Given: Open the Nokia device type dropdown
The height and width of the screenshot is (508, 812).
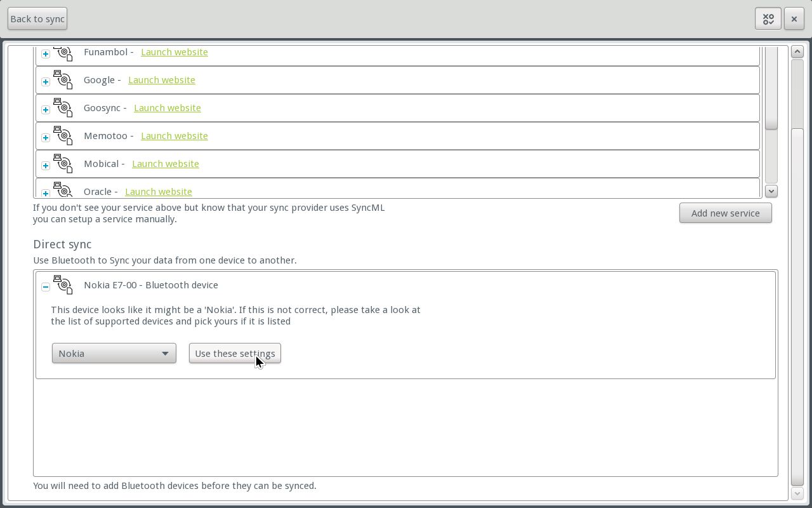Looking at the screenshot, I should [x=114, y=353].
